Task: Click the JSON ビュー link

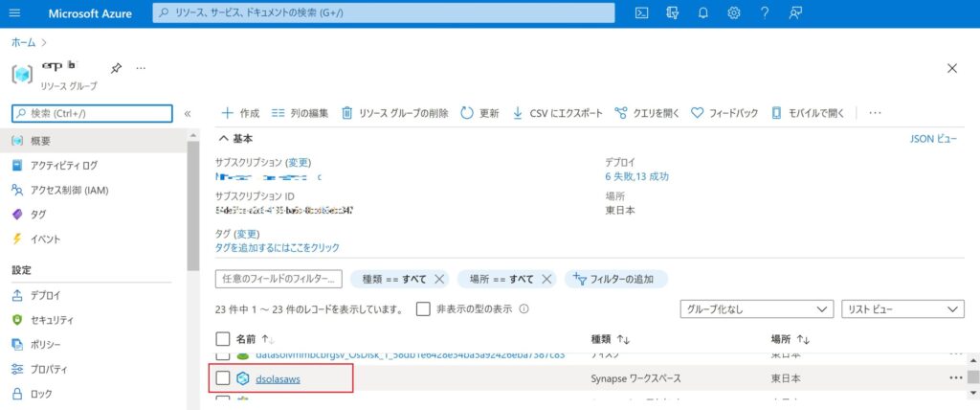Action: (x=933, y=139)
